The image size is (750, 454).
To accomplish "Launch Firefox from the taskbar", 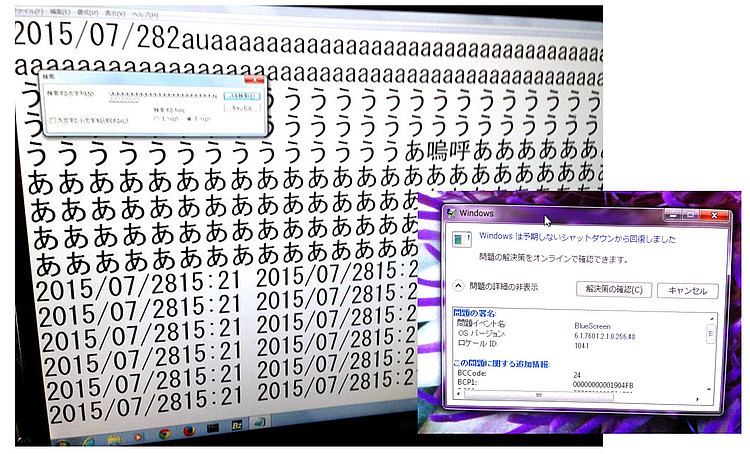I will [187, 436].
